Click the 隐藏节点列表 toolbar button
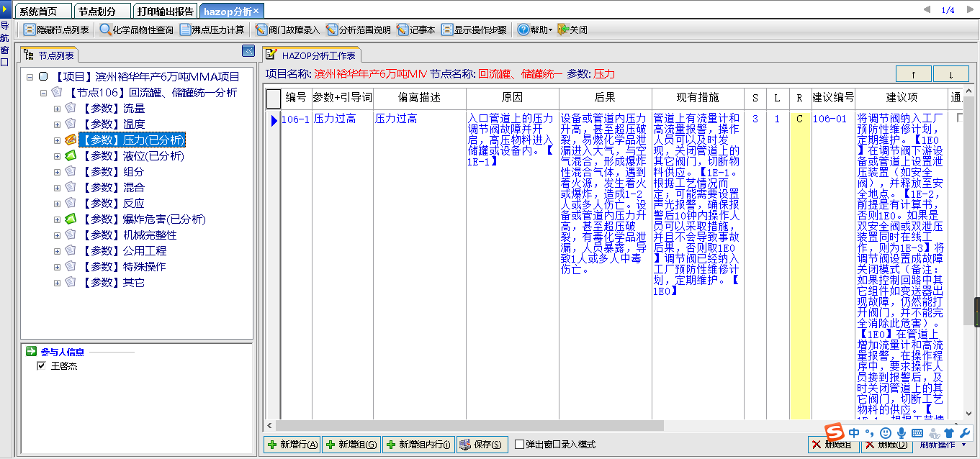This screenshot has width=980, height=459. point(56,30)
